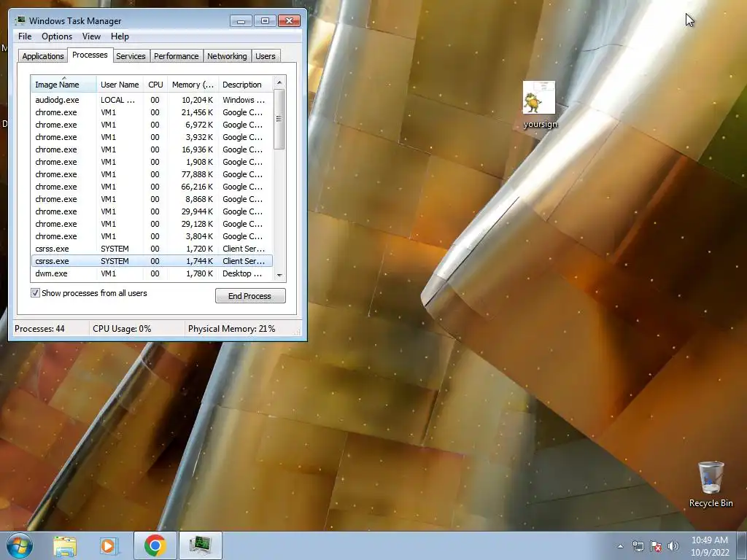Open the File menu

[x=25, y=36]
